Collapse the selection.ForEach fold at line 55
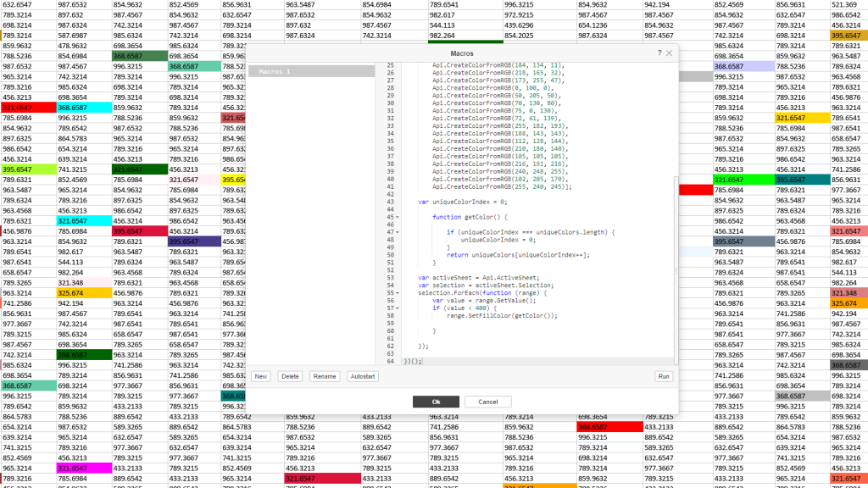 397,292
